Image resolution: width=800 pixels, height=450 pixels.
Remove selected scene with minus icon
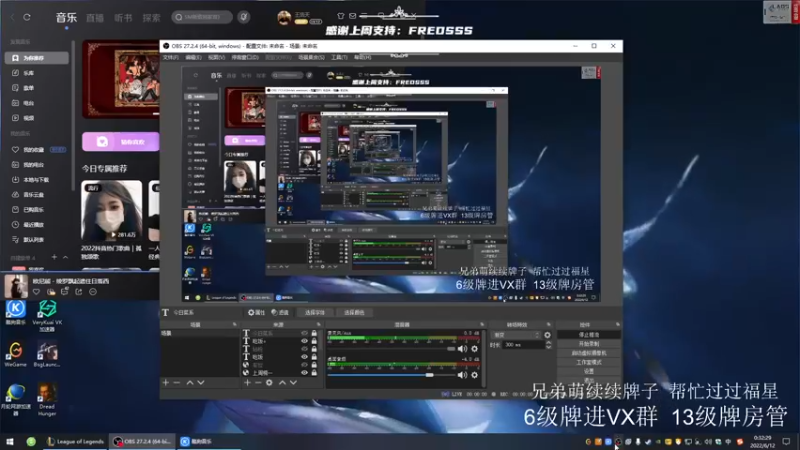[x=177, y=382]
